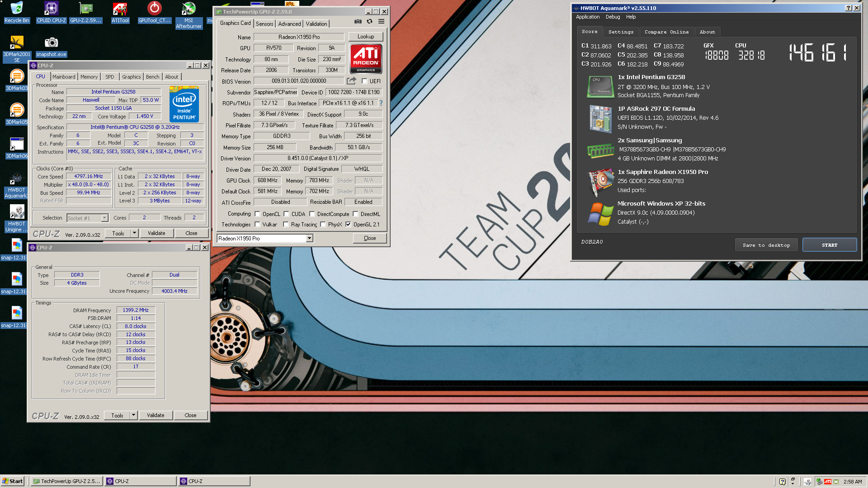The image size is (868, 488).
Task: Toggle the DirectCompute checkbox
Action: pyautogui.click(x=312, y=214)
